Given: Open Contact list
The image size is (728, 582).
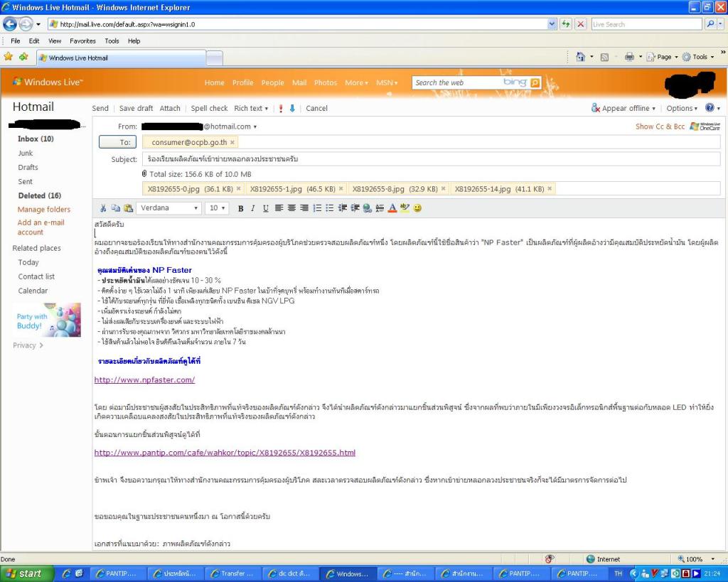Looking at the screenshot, I should [x=36, y=276].
